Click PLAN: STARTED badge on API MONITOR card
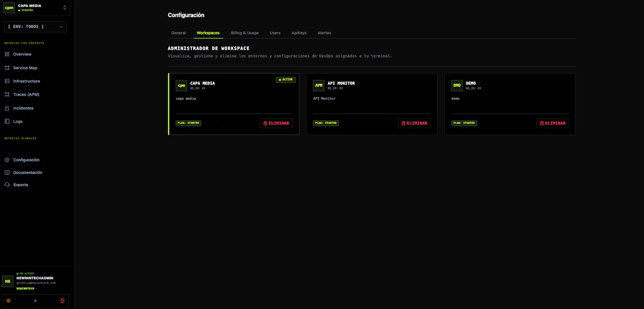 (x=326, y=123)
